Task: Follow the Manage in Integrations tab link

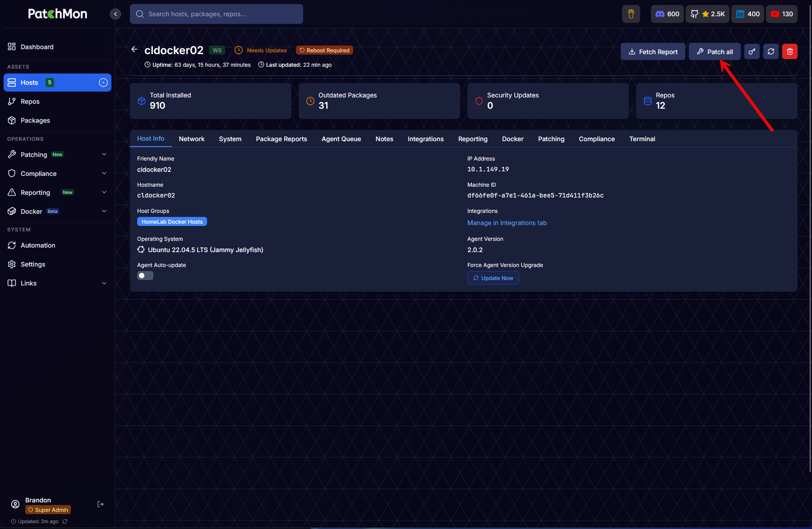Action: tap(507, 223)
